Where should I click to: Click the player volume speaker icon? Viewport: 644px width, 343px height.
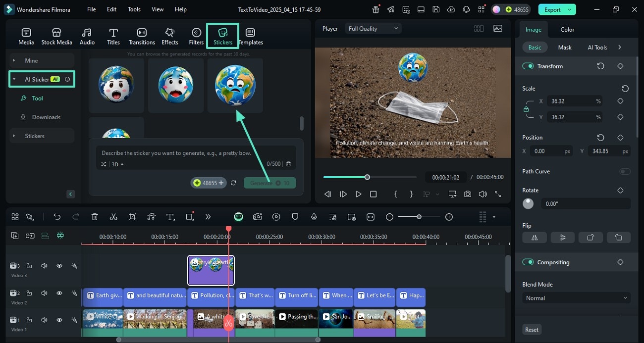[483, 195]
